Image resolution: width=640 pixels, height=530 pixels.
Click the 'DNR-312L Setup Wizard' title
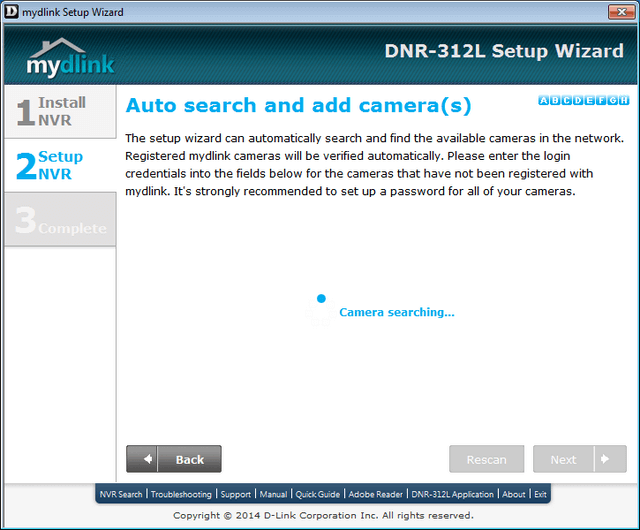pos(504,51)
